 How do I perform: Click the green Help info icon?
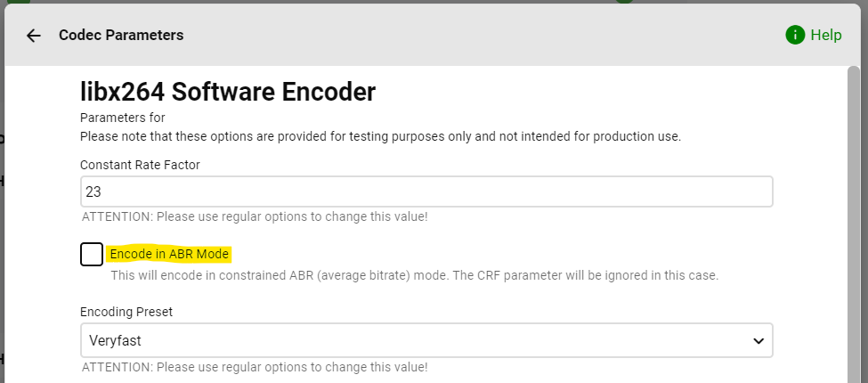[x=795, y=35]
